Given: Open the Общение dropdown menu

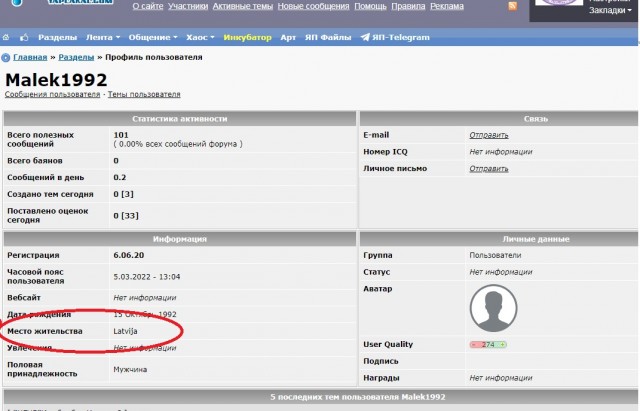Looking at the screenshot, I should coord(153,37).
